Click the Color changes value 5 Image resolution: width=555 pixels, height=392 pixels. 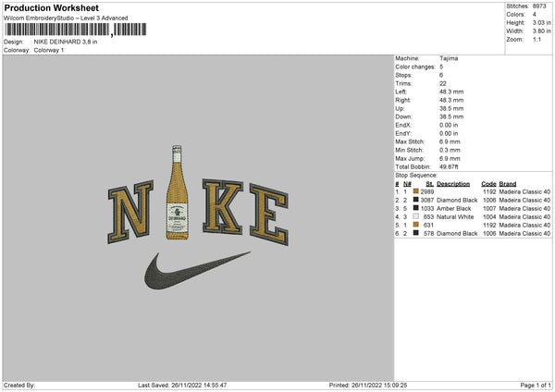pos(441,67)
